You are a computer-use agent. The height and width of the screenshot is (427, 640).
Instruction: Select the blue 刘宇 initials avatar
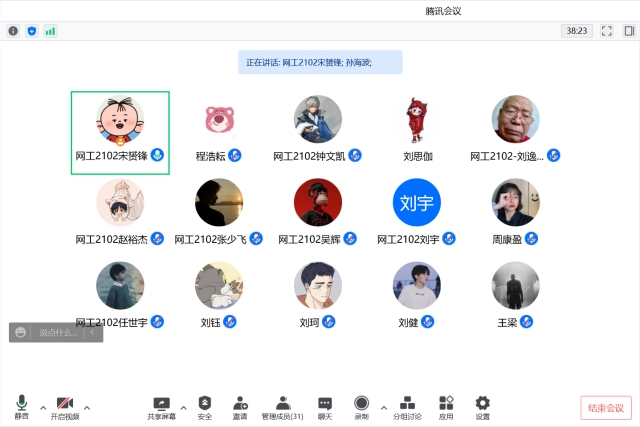click(x=417, y=202)
